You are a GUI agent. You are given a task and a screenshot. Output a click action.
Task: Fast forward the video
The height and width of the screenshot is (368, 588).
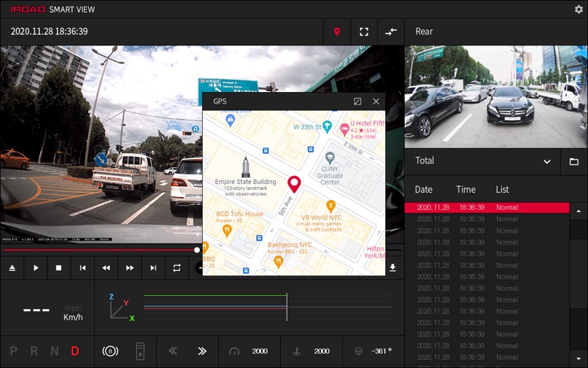click(130, 268)
